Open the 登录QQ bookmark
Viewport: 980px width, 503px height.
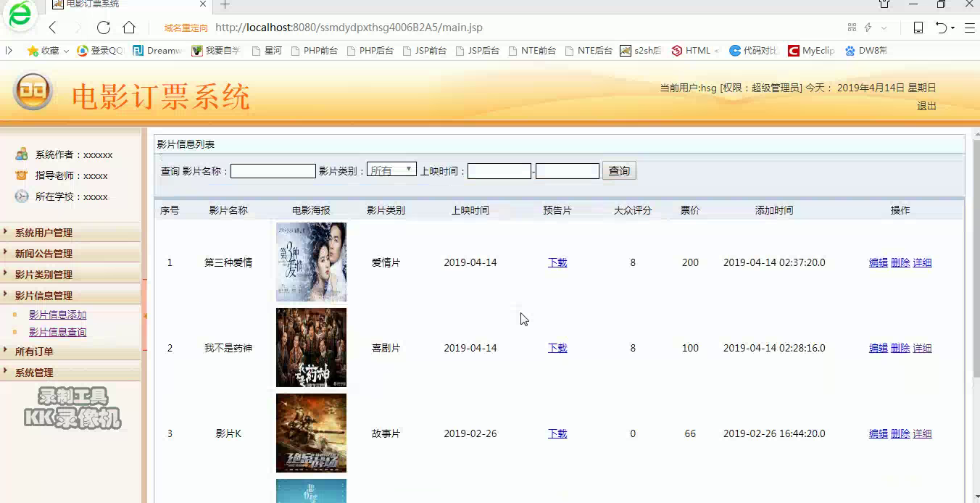tap(101, 51)
